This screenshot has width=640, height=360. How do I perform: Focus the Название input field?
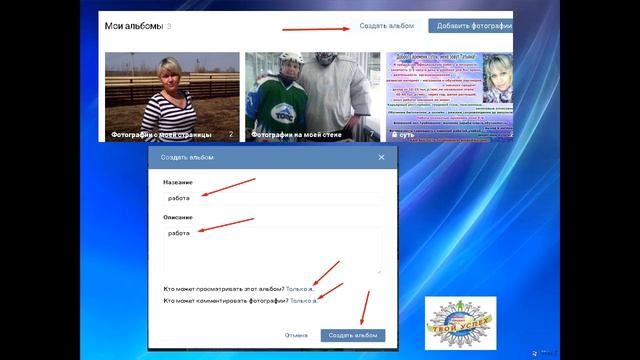273,198
